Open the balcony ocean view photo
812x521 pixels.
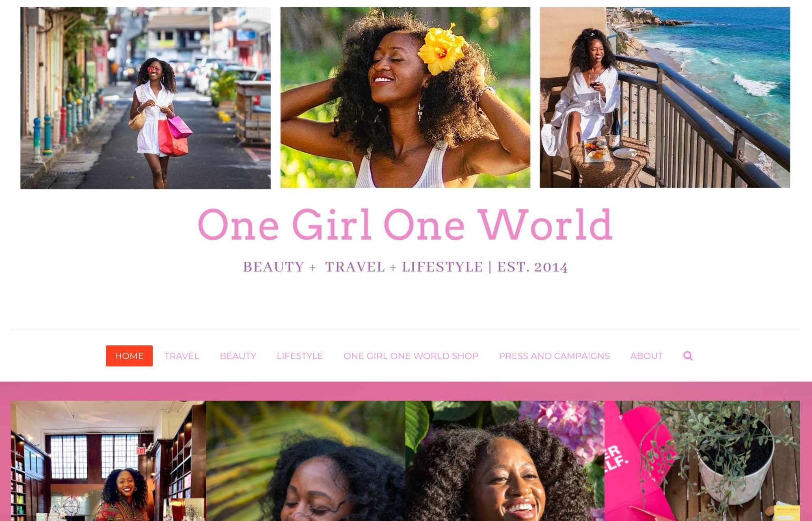665,97
